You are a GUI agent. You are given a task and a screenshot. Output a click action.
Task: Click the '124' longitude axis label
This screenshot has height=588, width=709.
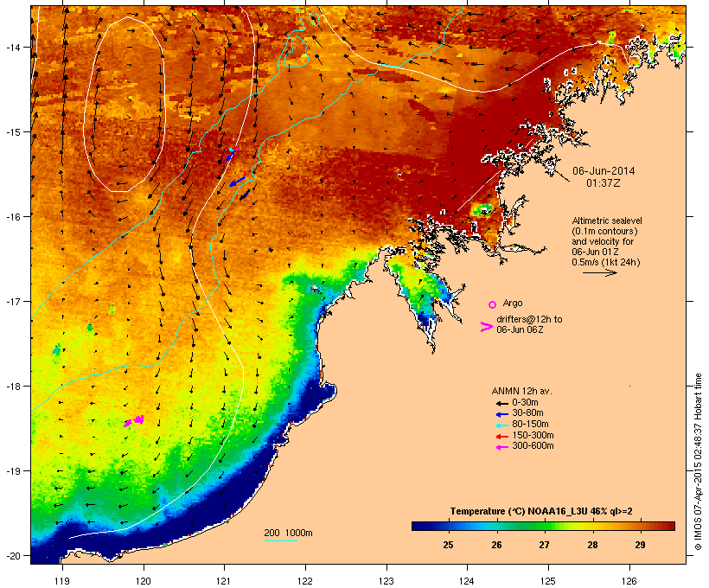pyautogui.click(x=467, y=581)
